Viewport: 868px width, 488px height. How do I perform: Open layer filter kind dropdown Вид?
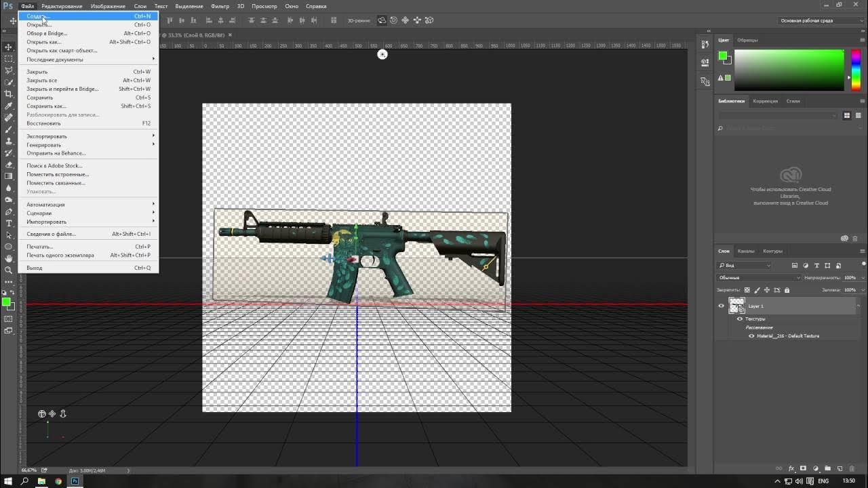(x=744, y=266)
